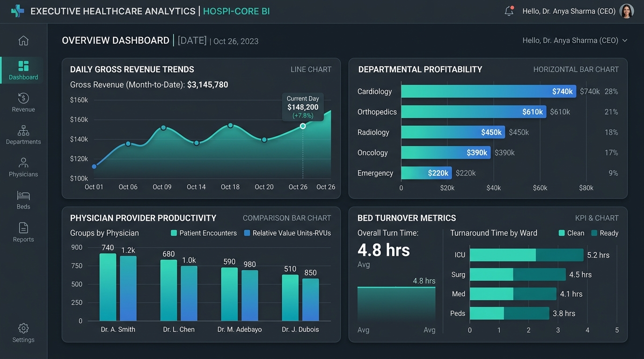
Task: Click Dr. M. Adebayo's 980 RVU bar
Action: [249, 295]
